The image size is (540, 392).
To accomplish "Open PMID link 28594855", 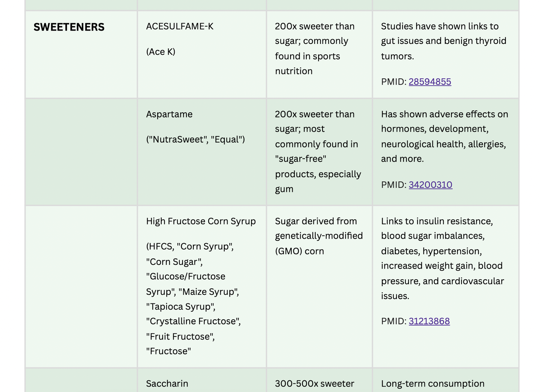I will click(x=429, y=82).
